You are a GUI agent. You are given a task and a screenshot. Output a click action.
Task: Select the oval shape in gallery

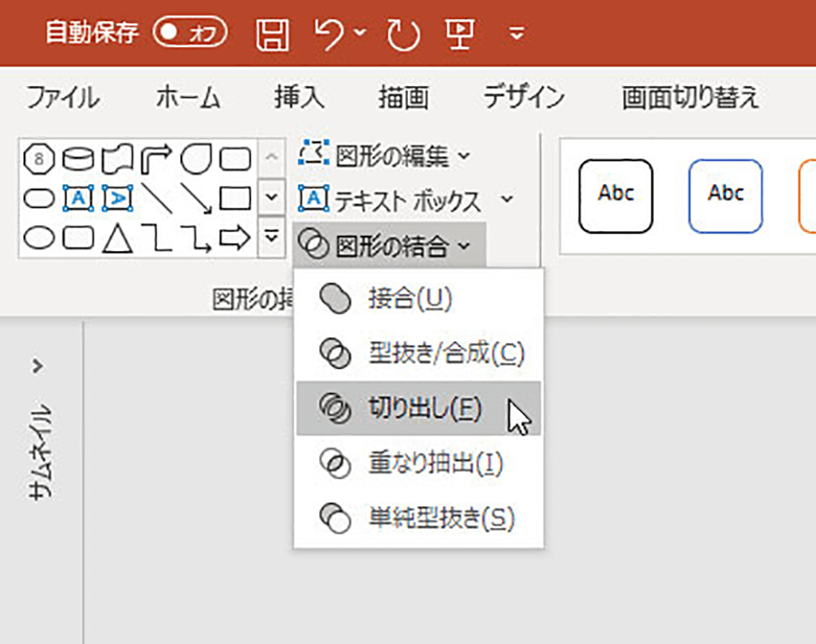click(x=39, y=238)
